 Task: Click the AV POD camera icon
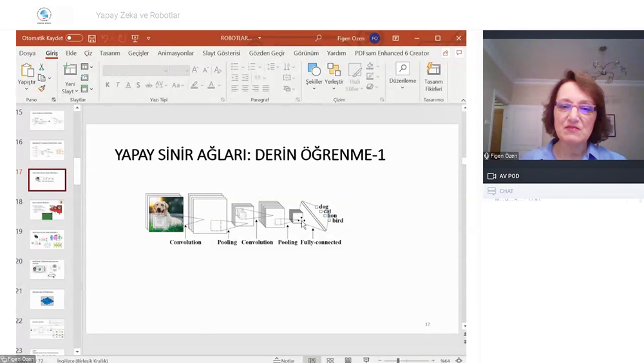tap(491, 176)
